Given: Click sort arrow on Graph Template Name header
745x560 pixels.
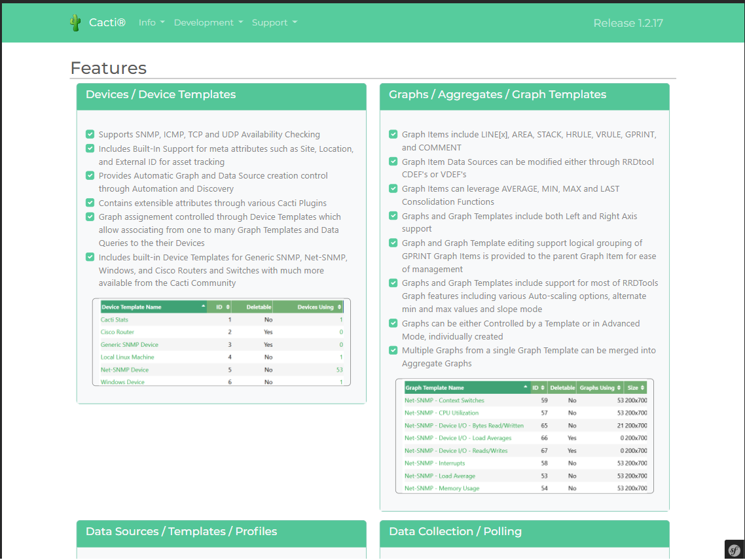Looking at the screenshot, I should click(525, 387).
